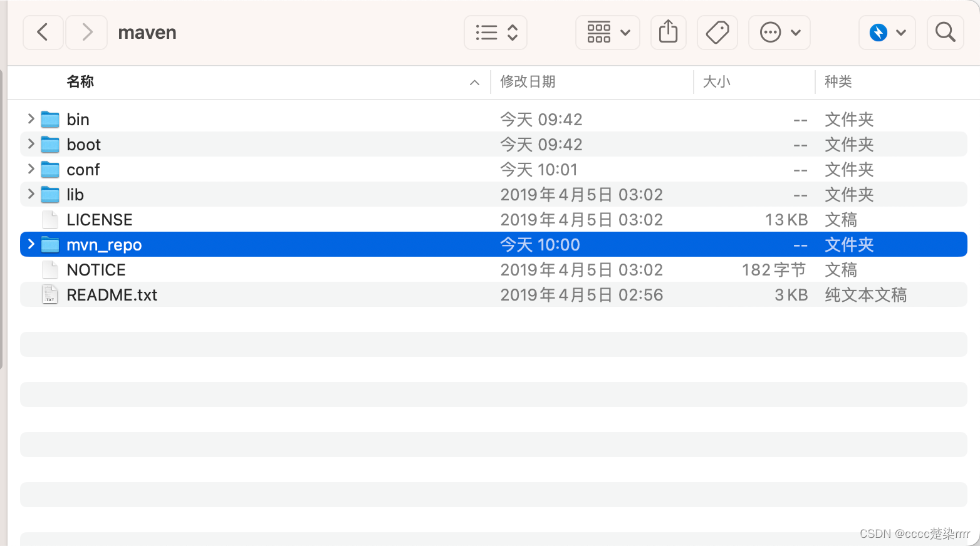Viewport: 980px width, 546px height.
Task: Sort by the 修改日期 column header
Action: click(x=528, y=81)
